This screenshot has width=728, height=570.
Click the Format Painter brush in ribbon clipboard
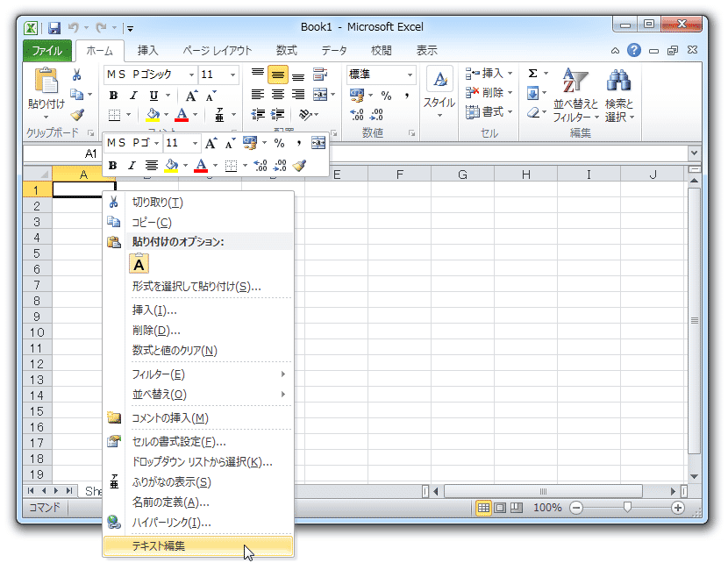tap(77, 114)
